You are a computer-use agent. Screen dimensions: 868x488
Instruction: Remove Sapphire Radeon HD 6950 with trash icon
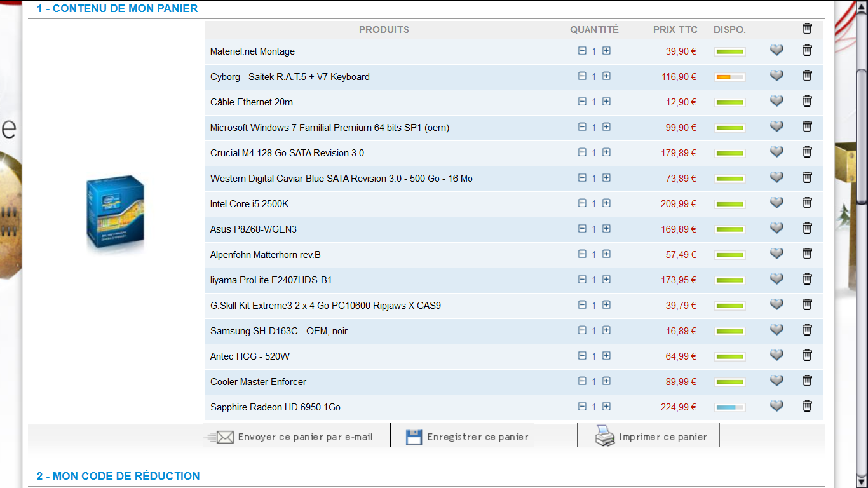807,406
